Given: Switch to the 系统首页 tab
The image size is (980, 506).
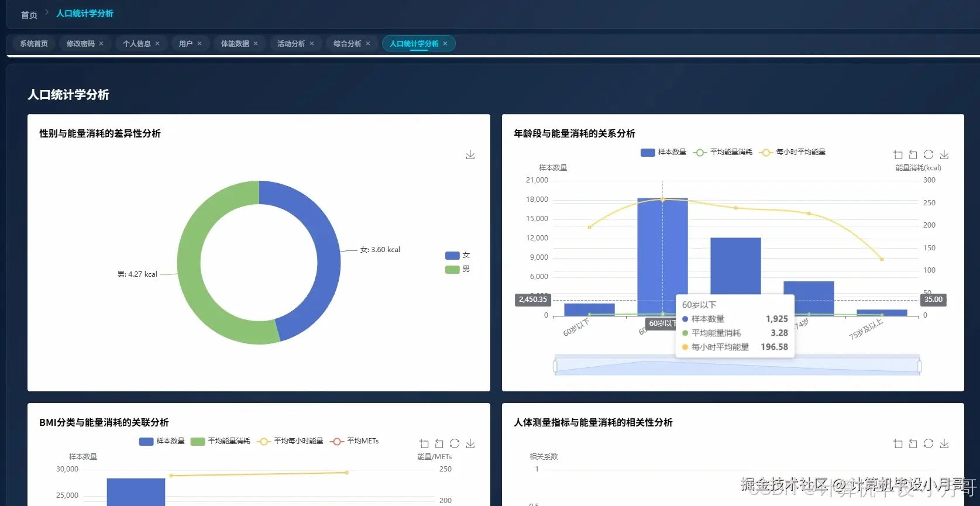Looking at the screenshot, I should 34,44.
